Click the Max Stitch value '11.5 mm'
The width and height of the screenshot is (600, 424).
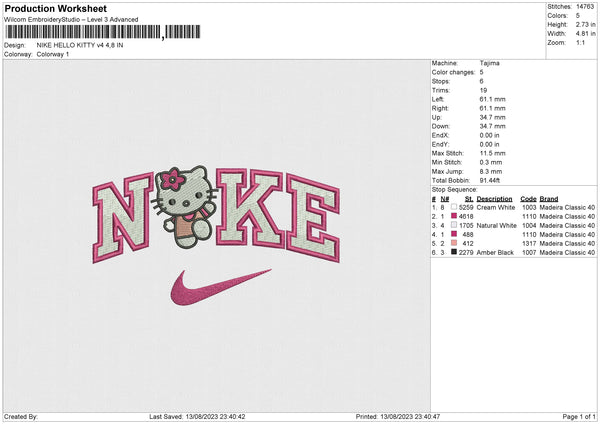tap(492, 153)
